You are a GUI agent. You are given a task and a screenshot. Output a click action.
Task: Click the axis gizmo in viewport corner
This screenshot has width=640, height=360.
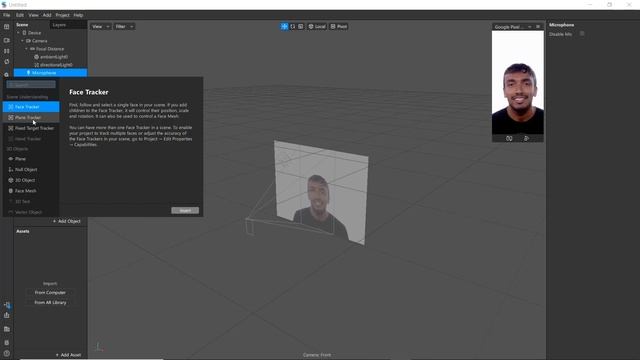(98, 347)
